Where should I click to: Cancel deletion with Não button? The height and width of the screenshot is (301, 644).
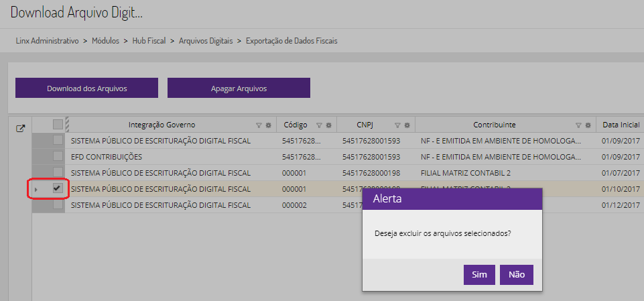516,274
